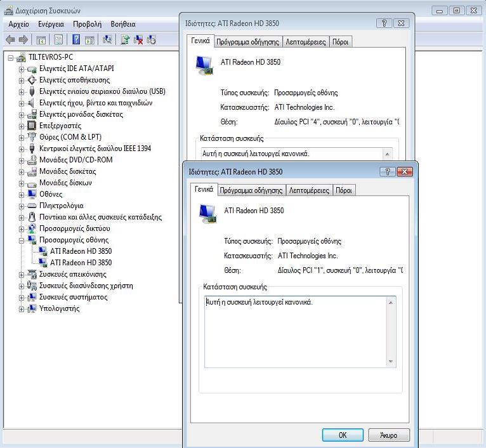Click the display adapter icon in front dialog
This screenshot has width=486, height=448.
[208, 214]
